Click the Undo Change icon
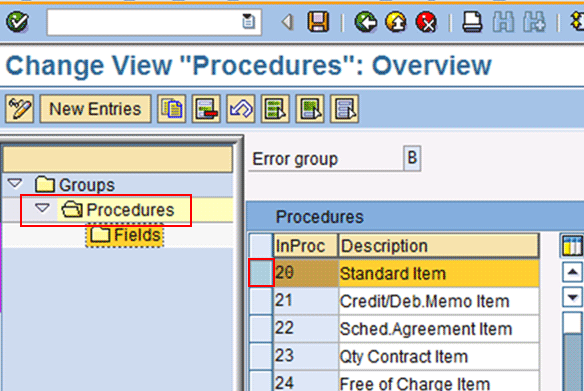The width and height of the screenshot is (584, 391). point(241,109)
